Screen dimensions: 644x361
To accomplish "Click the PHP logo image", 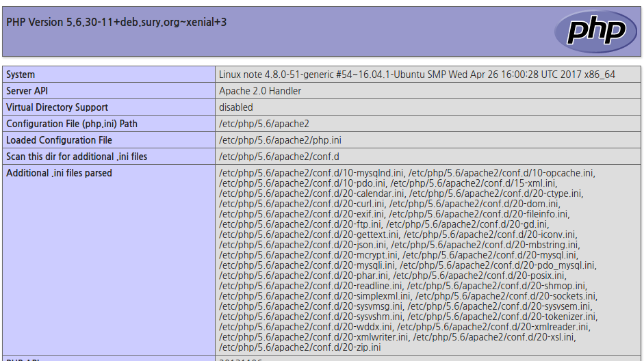I will pos(595,31).
